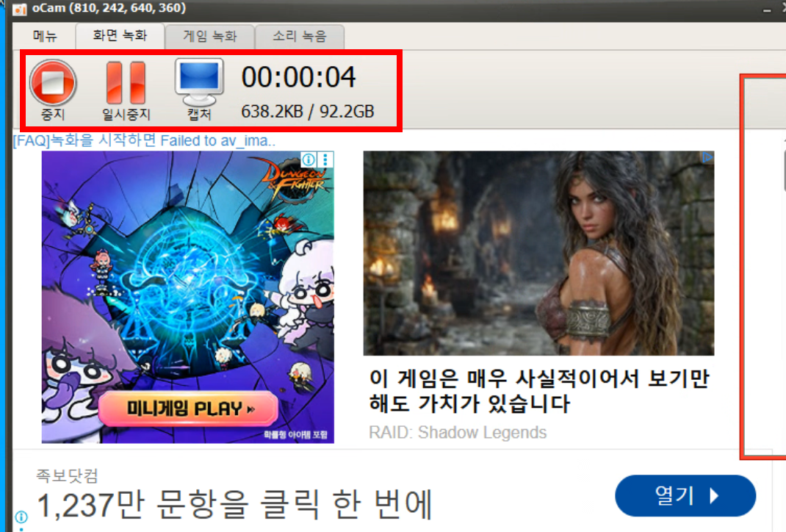Open the RAID ad headline text
786x532 pixels.
click(x=539, y=391)
